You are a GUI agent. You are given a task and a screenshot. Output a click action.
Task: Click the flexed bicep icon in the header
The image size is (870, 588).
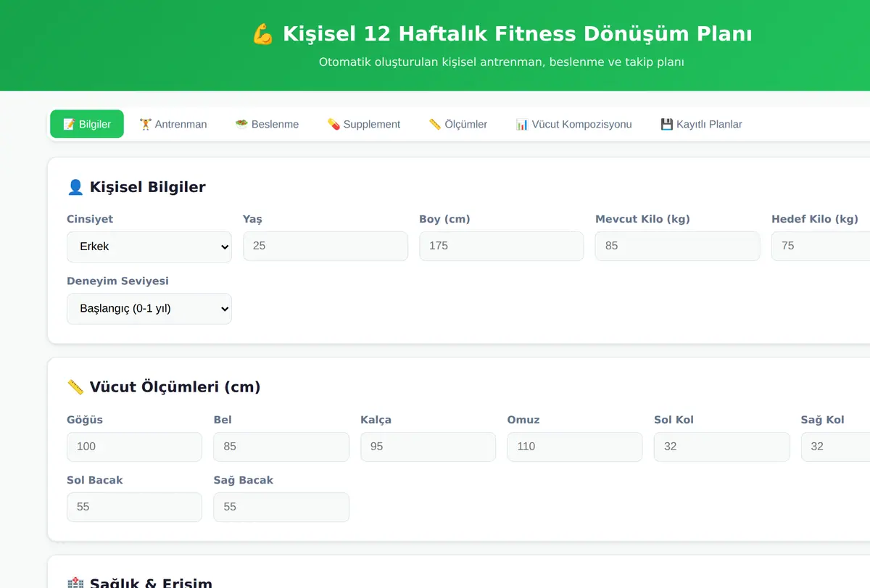(262, 34)
